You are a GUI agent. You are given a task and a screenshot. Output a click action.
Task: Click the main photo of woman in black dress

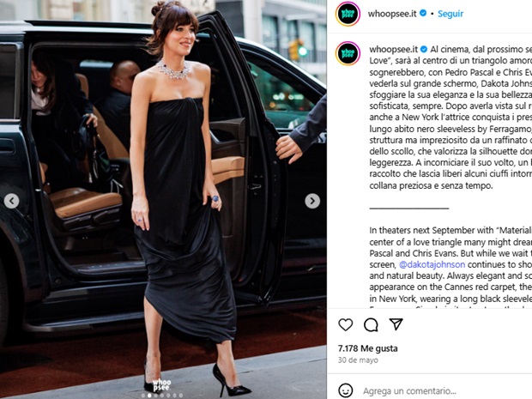point(163,199)
